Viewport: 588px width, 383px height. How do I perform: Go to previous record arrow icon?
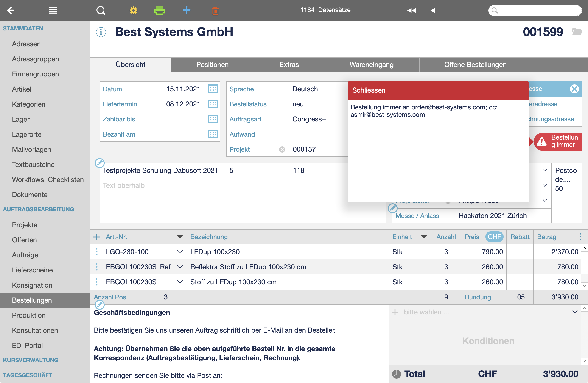[433, 10]
